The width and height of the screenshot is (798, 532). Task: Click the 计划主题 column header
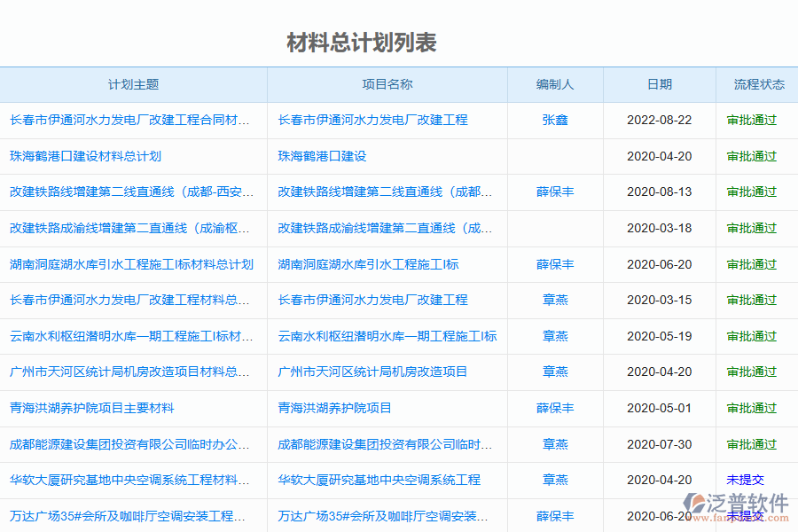135,85
